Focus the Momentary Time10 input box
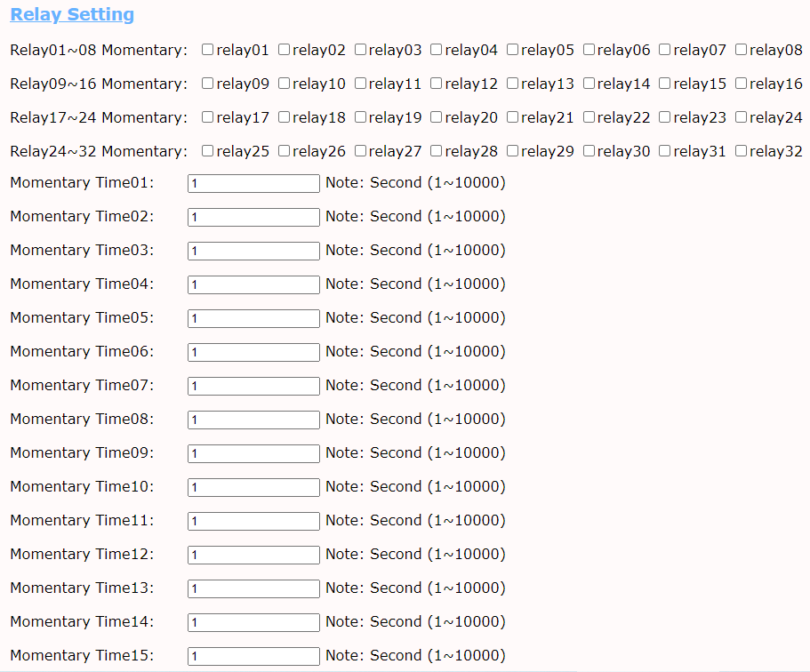The height and width of the screenshot is (672, 810). coord(253,488)
